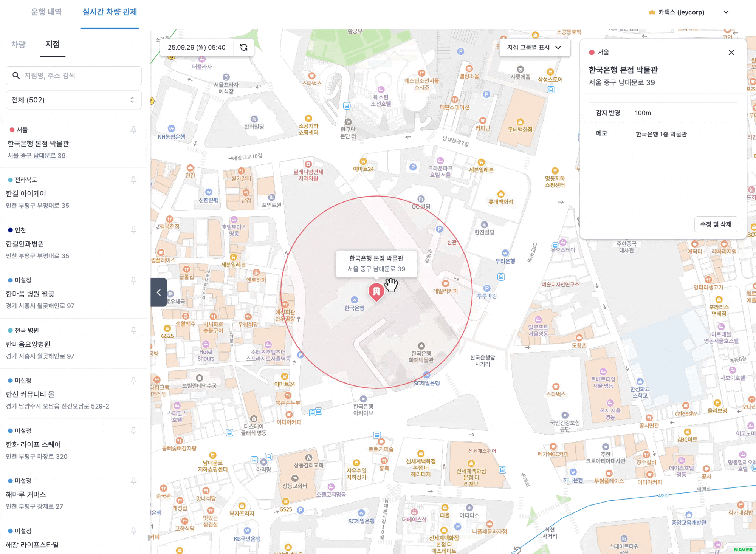Click the crown icon next to 카택스
756x554 pixels.
click(x=652, y=12)
